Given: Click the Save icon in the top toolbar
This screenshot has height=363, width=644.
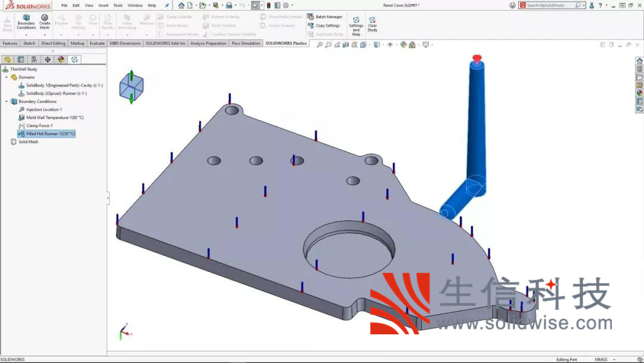Looking at the screenshot, I should pos(216,5).
